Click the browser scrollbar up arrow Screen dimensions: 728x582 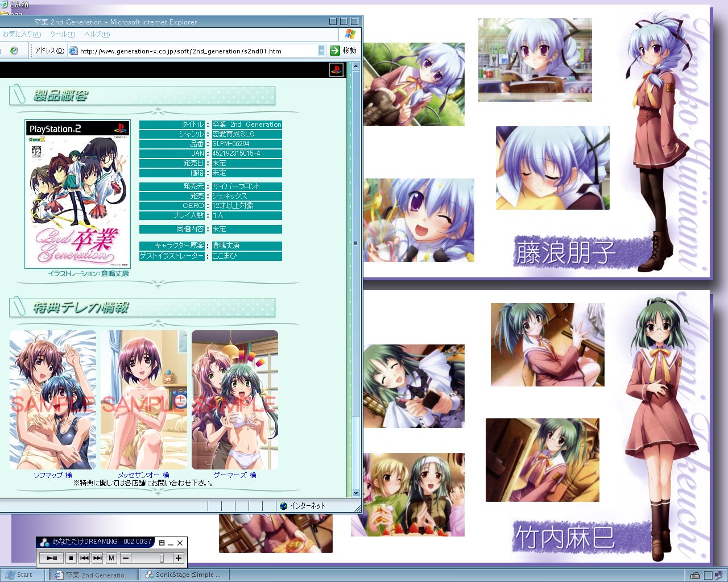355,66
